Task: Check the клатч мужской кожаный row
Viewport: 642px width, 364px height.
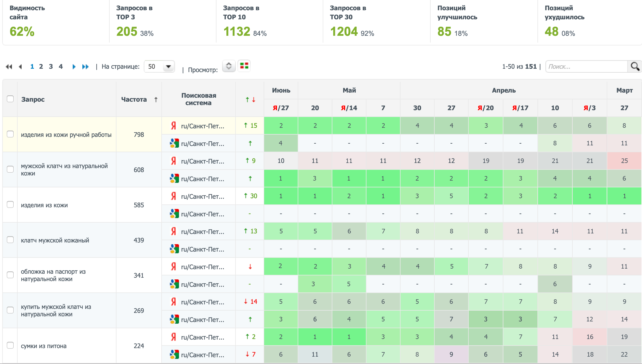Action: pos(10,240)
